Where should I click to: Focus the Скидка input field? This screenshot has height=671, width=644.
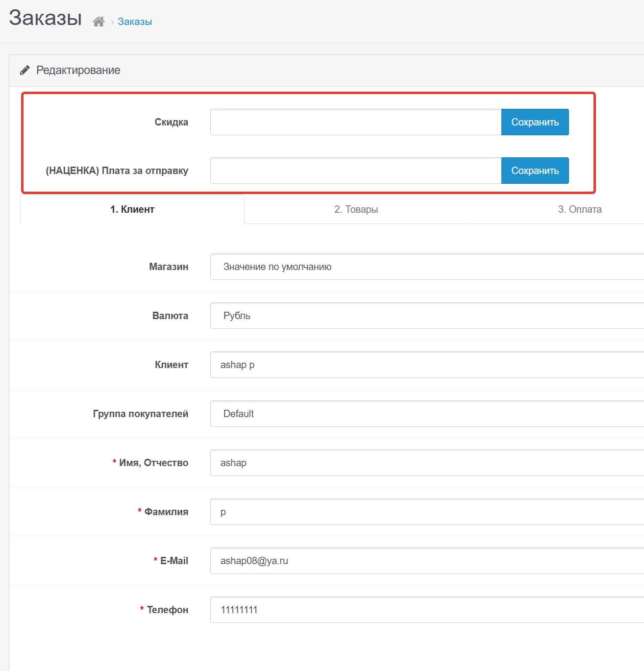tap(356, 122)
